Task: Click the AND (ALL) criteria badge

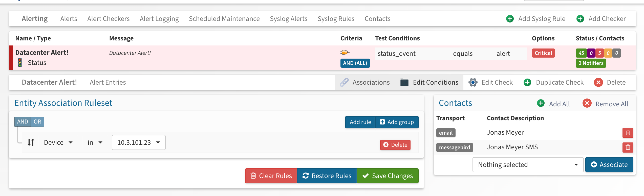Action: 355,63
